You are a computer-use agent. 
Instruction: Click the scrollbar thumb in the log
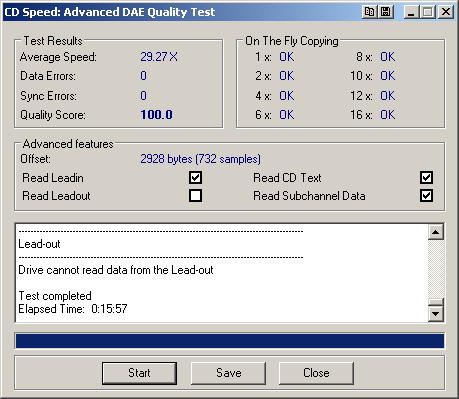(436, 302)
